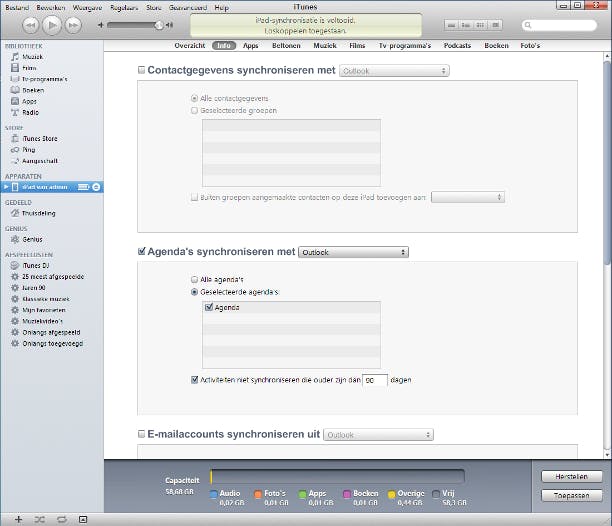Image resolution: width=612 pixels, height=526 pixels.
Task: Open Boeken library in sidebar
Action: [x=33, y=90]
